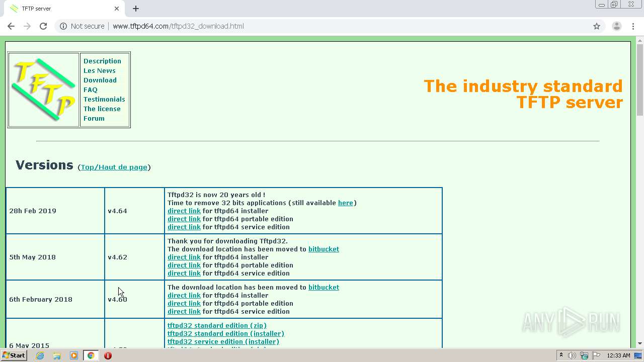Click the address bar URL

tap(178, 26)
